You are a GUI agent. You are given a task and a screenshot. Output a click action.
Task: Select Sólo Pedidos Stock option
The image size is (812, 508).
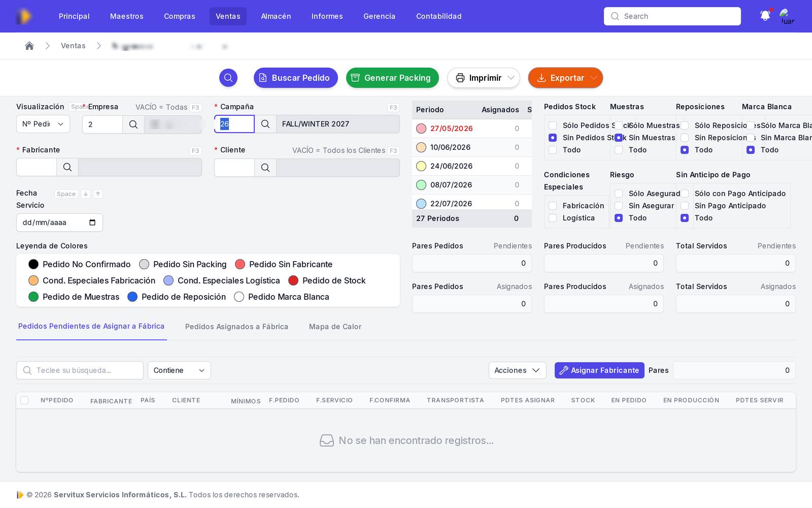tap(553, 125)
